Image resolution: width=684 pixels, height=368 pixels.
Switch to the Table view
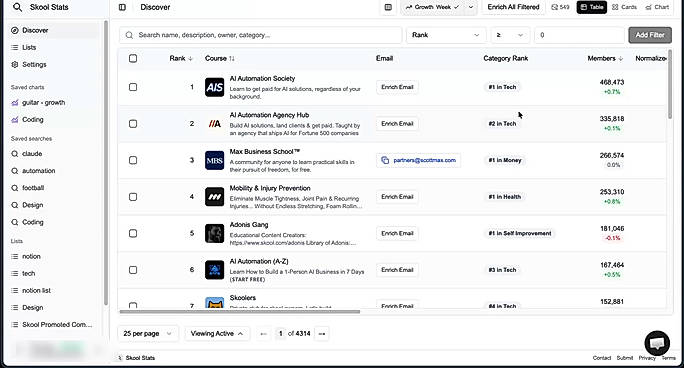(x=592, y=7)
